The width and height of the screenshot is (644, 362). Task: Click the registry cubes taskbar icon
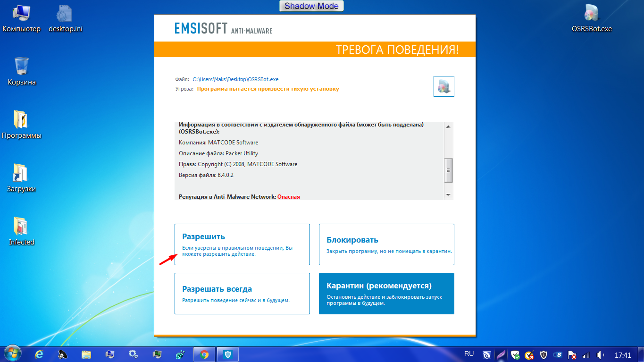point(181,354)
